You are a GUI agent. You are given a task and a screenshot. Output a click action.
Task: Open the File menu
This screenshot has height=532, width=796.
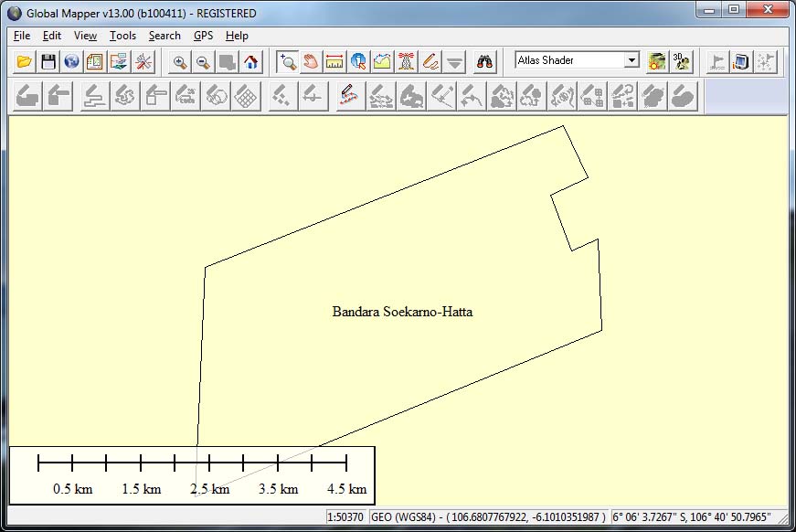pyautogui.click(x=22, y=36)
